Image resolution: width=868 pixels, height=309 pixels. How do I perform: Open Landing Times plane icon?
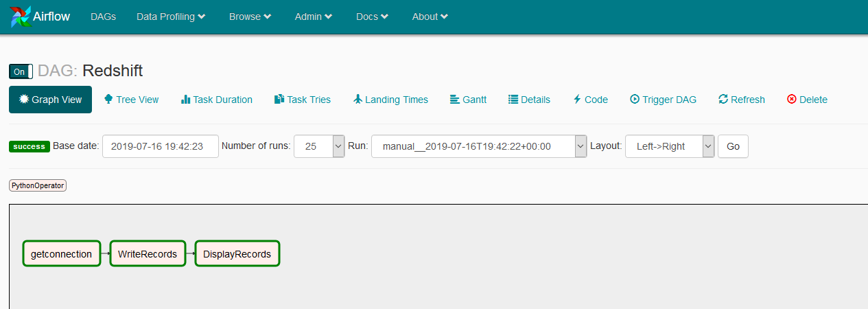click(357, 100)
